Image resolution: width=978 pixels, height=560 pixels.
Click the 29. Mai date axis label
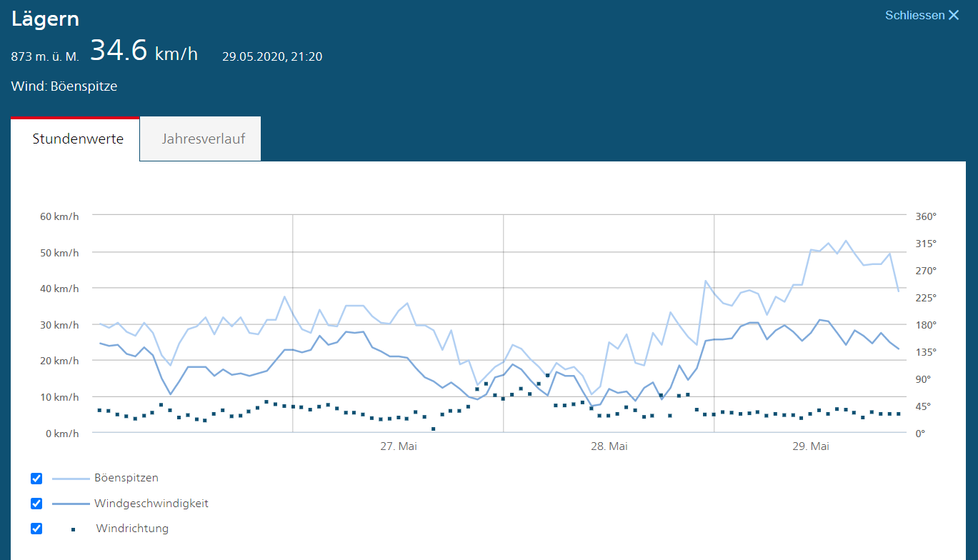(811, 446)
